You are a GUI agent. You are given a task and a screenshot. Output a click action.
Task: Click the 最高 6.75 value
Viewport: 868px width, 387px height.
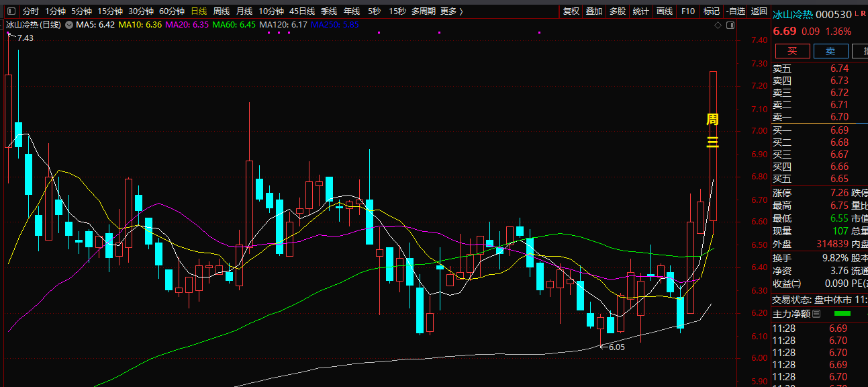pos(839,206)
